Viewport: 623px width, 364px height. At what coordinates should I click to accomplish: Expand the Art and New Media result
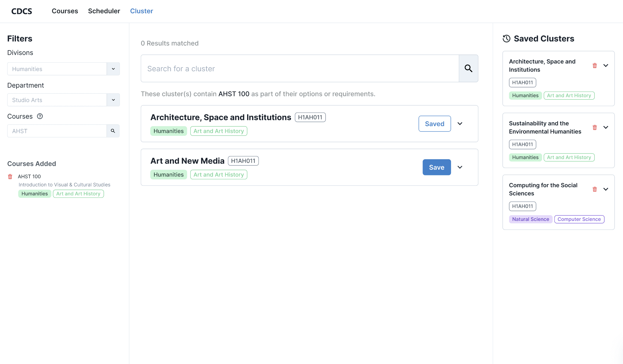point(460,167)
